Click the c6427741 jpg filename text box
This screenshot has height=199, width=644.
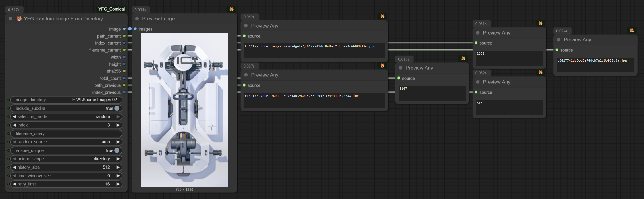(595, 65)
